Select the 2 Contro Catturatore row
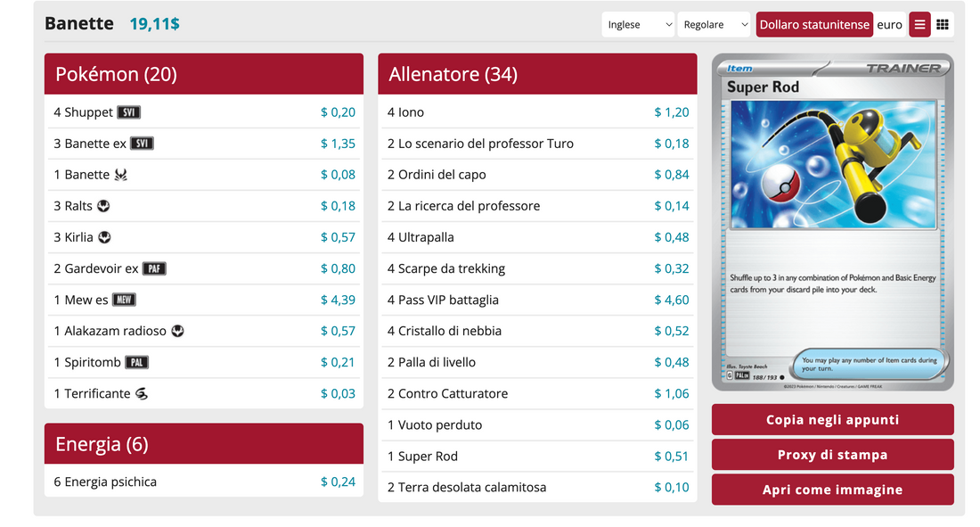Screen dimensions: 980x527 click(x=537, y=393)
